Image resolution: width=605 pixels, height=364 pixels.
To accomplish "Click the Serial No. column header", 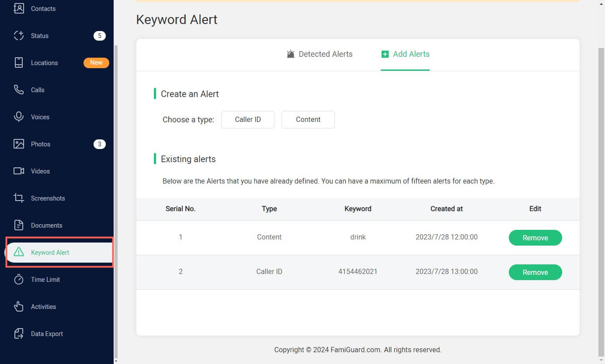I will (x=181, y=209).
